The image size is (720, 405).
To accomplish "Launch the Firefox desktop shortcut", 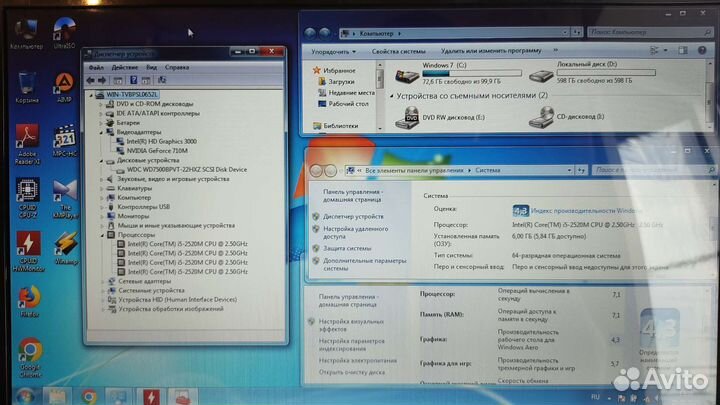I will pyautogui.click(x=29, y=302).
